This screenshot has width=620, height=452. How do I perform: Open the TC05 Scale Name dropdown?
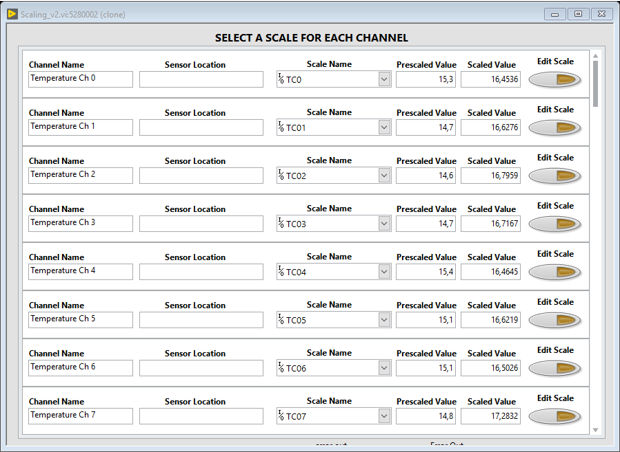click(x=384, y=320)
